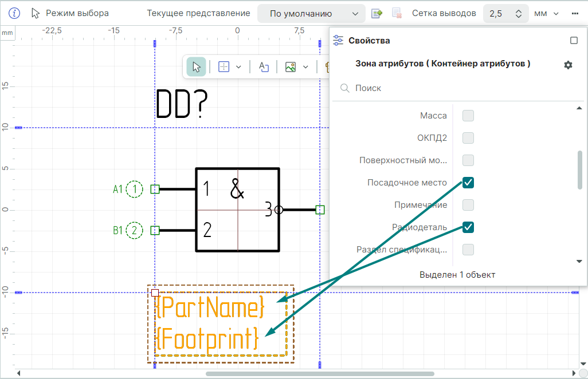Enable the Масса checkbox
This screenshot has height=379, width=588.
468,116
